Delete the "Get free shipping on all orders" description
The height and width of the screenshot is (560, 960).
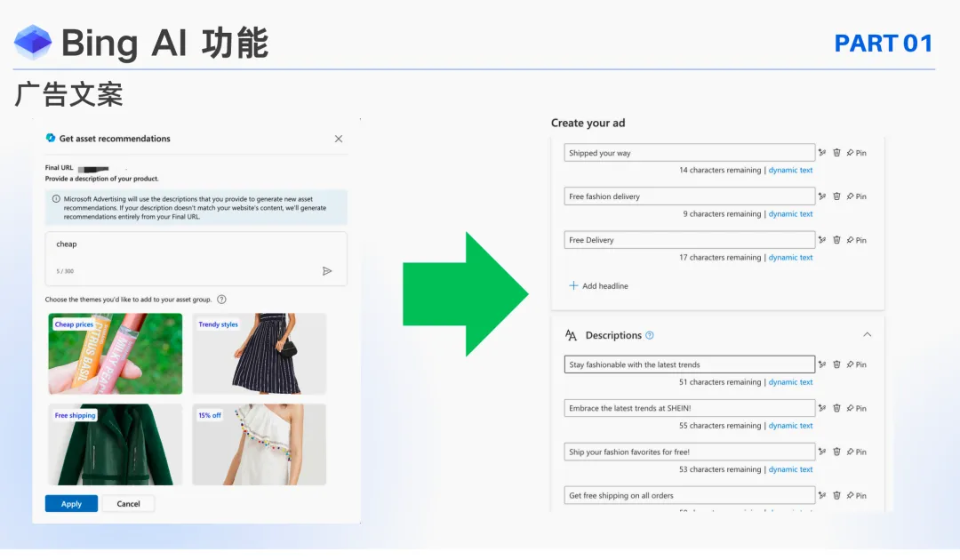click(836, 495)
